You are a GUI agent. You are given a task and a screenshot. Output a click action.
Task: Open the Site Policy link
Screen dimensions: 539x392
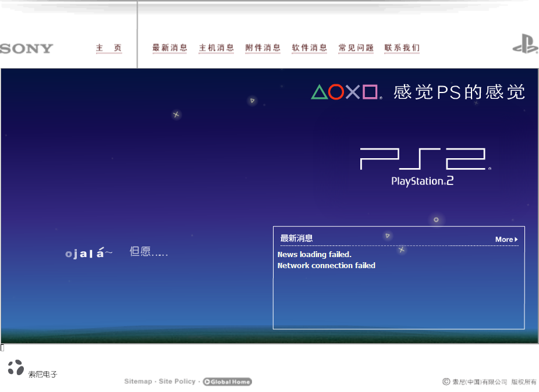(177, 382)
